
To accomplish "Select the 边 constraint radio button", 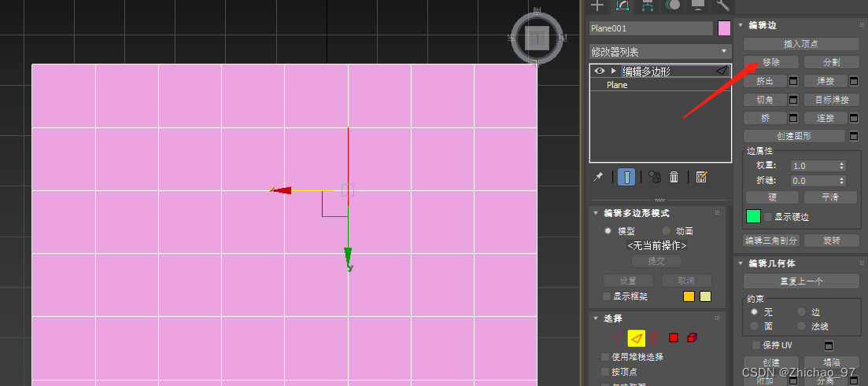I will point(802,312).
